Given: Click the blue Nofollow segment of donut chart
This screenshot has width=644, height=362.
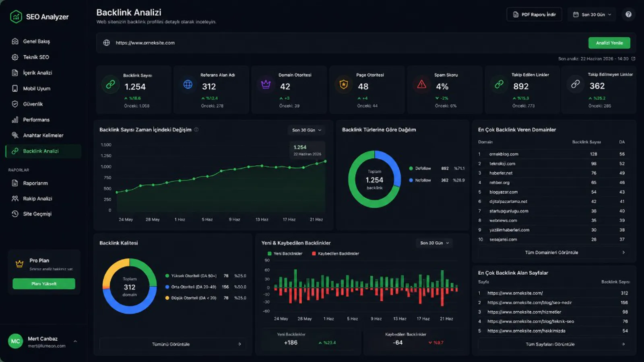Looking at the screenshot, I should pos(393,166).
